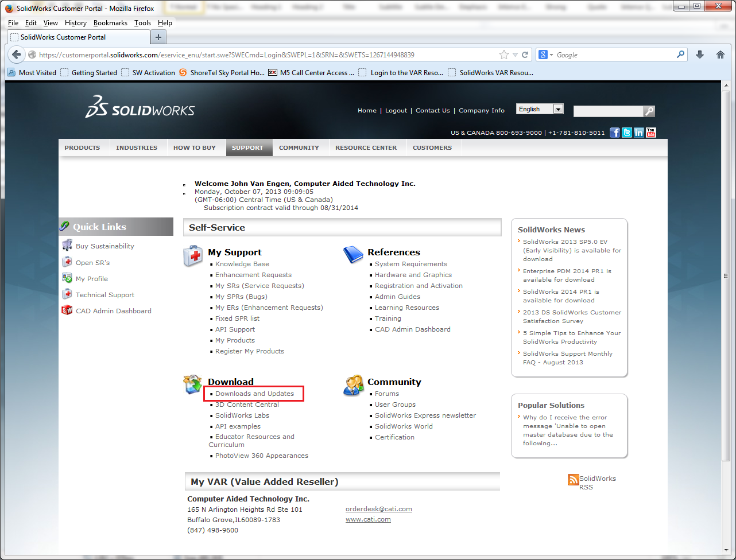736x560 pixels.
Task: Open a new tab with plus button
Action: [x=158, y=37]
